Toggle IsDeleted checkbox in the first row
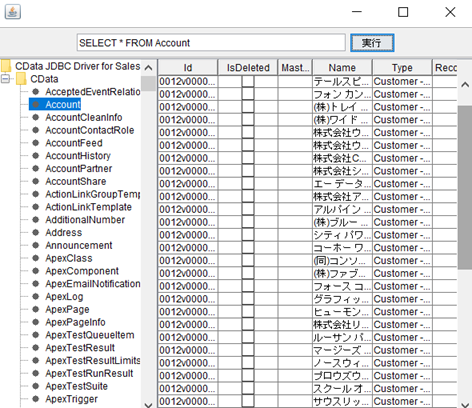This screenshot has width=472, height=408. point(248,81)
